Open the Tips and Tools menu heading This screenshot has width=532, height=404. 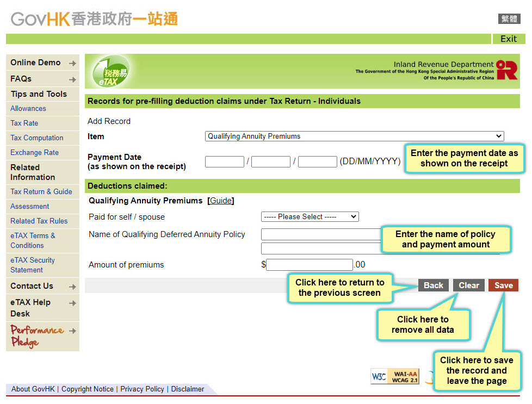tap(39, 94)
